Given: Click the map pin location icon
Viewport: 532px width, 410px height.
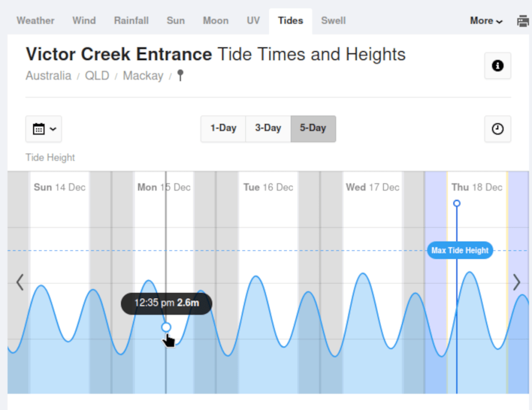Looking at the screenshot, I should click(180, 76).
